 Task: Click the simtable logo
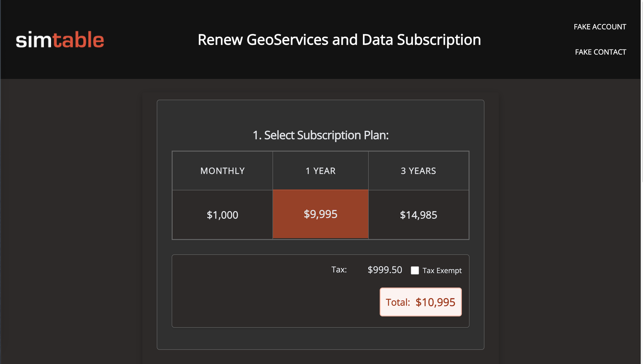tap(60, 40)
